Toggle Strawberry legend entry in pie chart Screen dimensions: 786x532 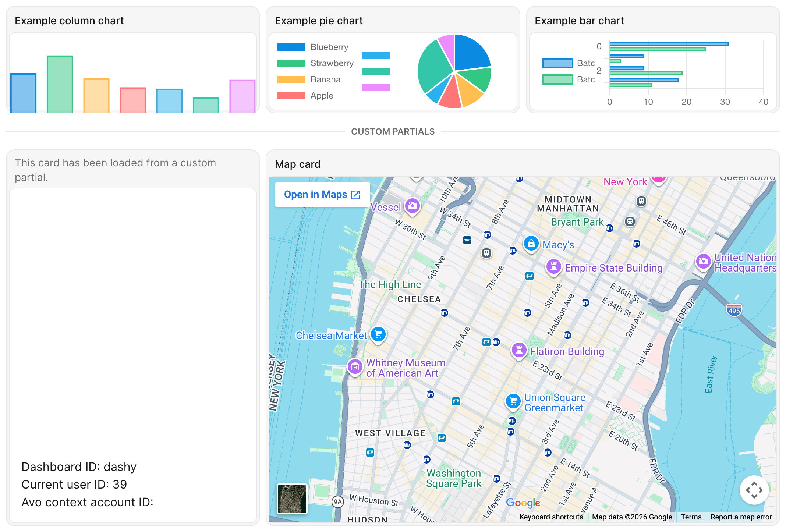tap(315, 63)
